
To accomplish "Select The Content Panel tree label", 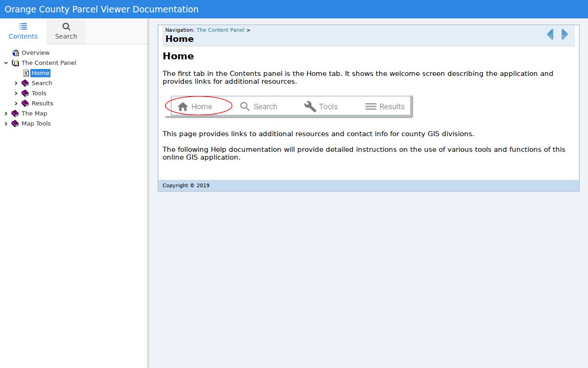I will [x=49, y=63].
